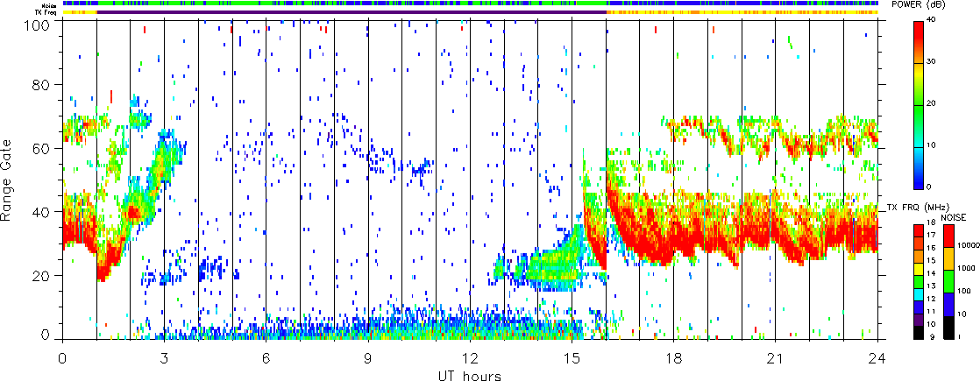The width and height of the screenshot is (980, 381).
Task: Click the "10000" label on NOISE legend
Action: (x=967, y=247)
